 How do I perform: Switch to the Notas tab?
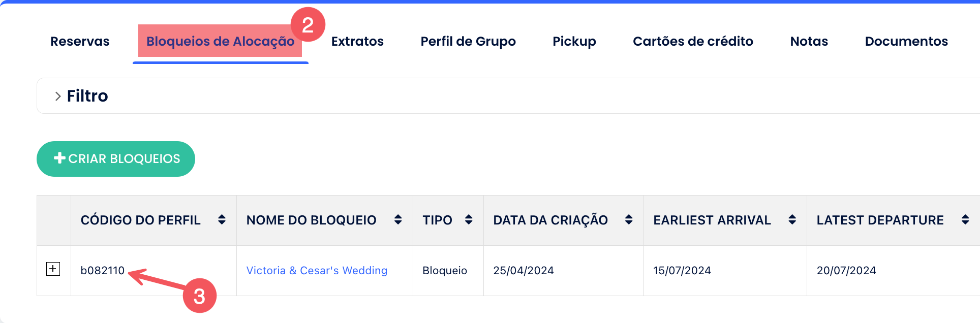pos(809,42)
